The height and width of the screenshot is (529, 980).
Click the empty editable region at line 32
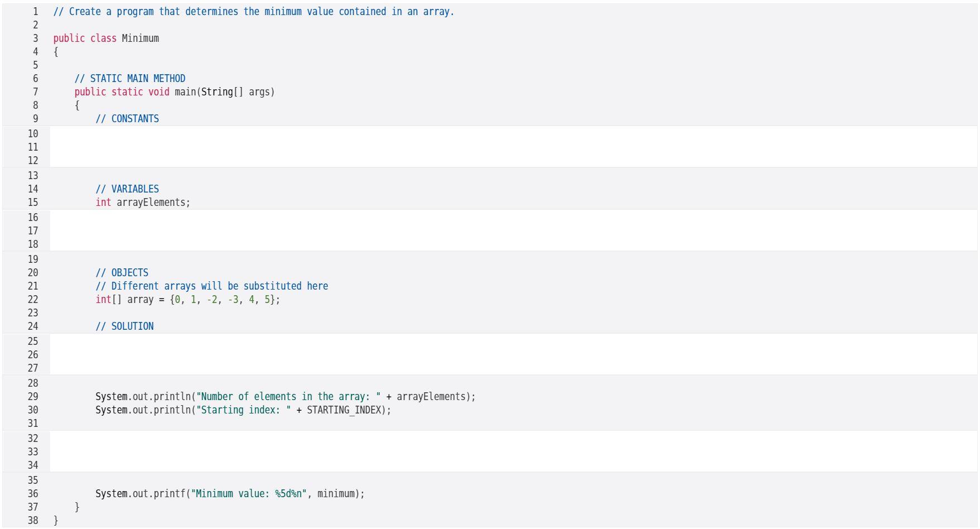pyautogui.click(x=223, y=439)
